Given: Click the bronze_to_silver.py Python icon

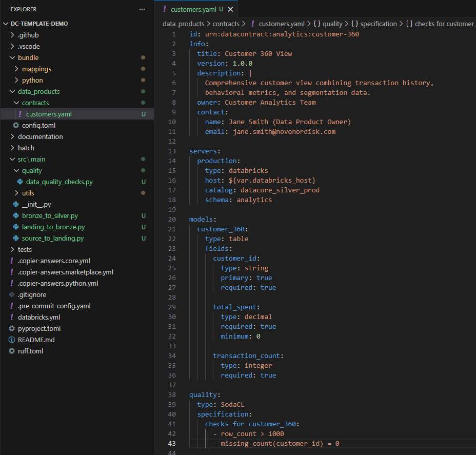Looking at the screenshot, I should 16,215.
